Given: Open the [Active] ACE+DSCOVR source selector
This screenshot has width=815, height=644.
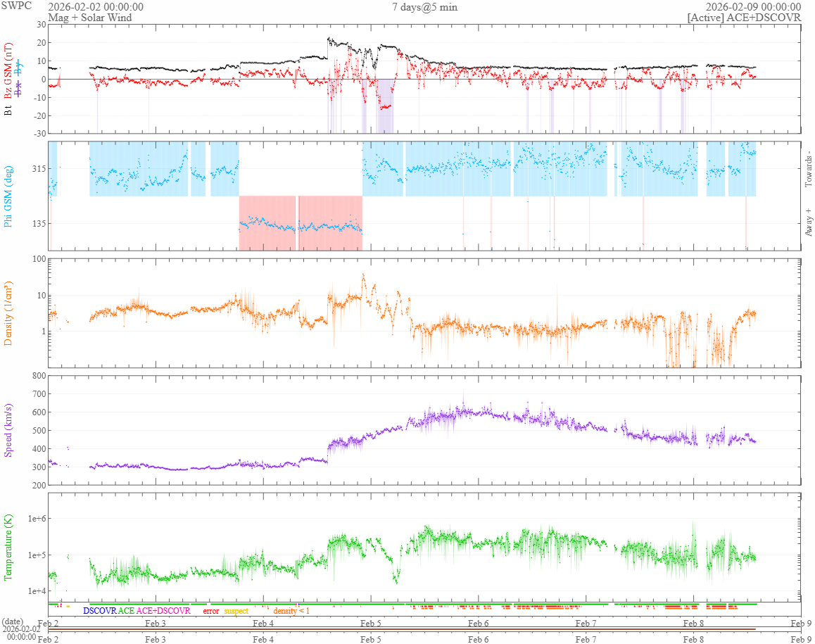Looking at the screenshot, I should (744, 17).
